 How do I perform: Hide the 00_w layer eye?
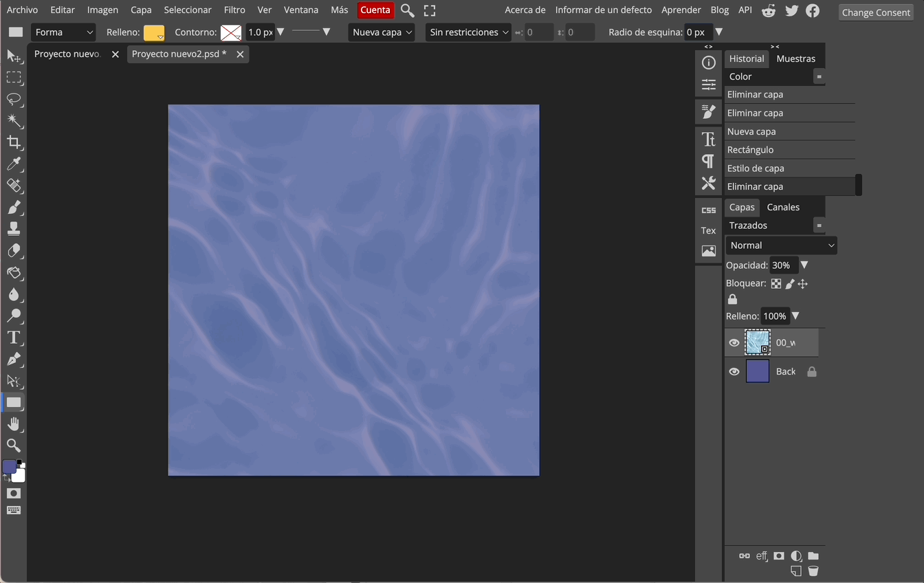[734, 342]
